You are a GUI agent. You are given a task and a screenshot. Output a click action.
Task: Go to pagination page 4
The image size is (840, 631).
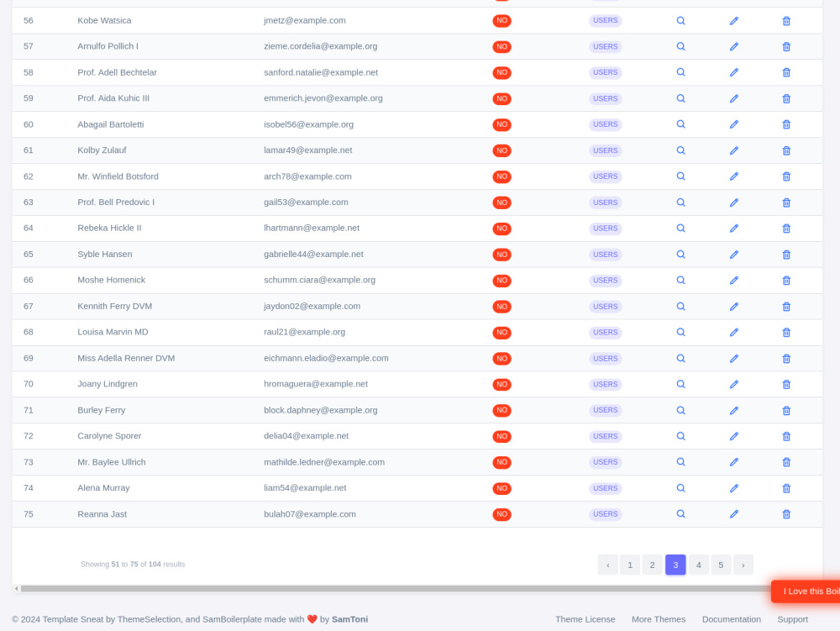[x=699, y=565]
